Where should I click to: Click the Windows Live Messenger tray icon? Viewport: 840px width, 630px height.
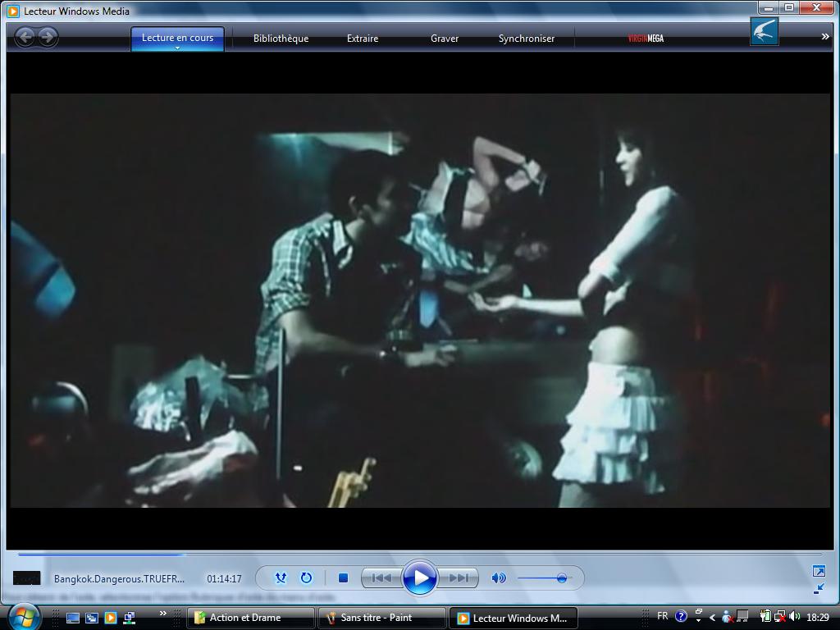[728, 617]
